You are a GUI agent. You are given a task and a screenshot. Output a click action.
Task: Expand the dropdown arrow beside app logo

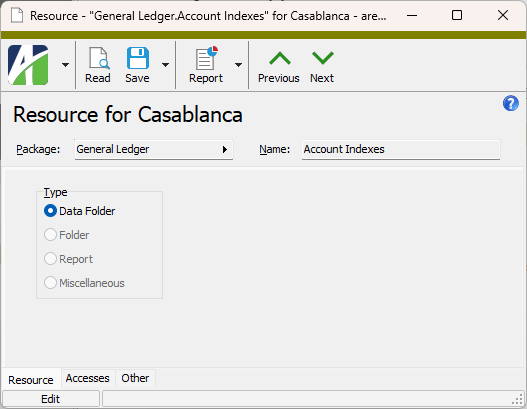point(66,65)
